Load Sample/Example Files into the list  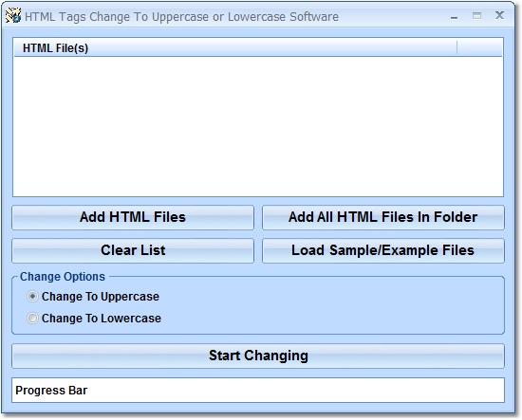[383, 250]
